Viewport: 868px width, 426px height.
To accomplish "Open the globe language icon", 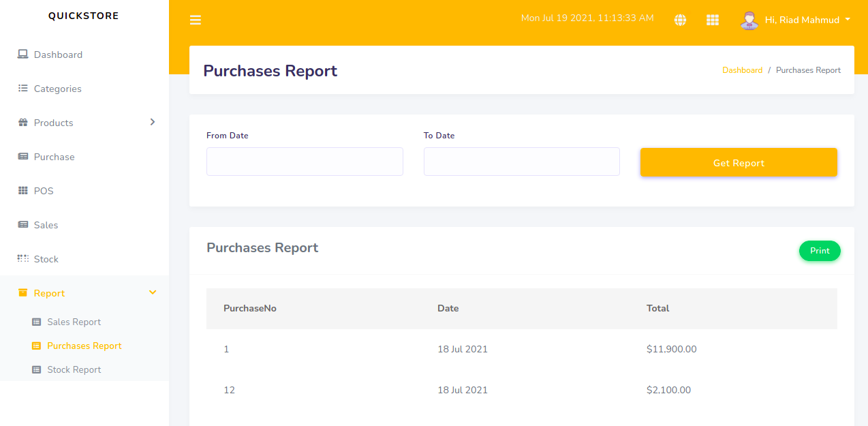I will pos(680,20).
